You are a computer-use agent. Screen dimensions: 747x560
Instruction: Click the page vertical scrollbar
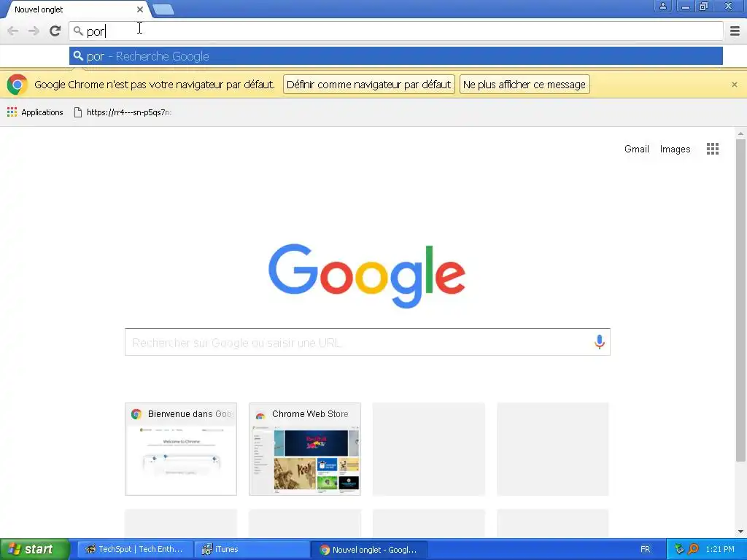click(741, 300)
